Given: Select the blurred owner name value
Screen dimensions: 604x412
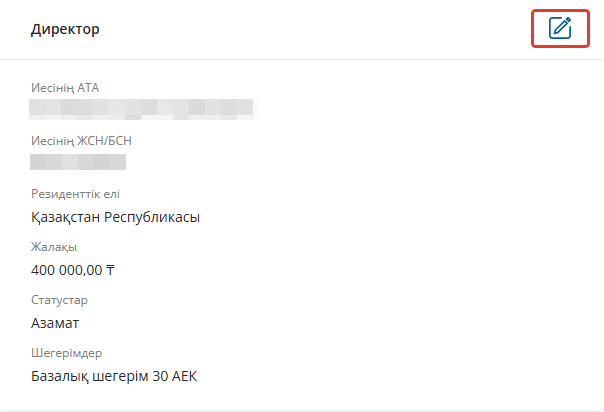Looking at the screenshot, I should pos(143,109).
